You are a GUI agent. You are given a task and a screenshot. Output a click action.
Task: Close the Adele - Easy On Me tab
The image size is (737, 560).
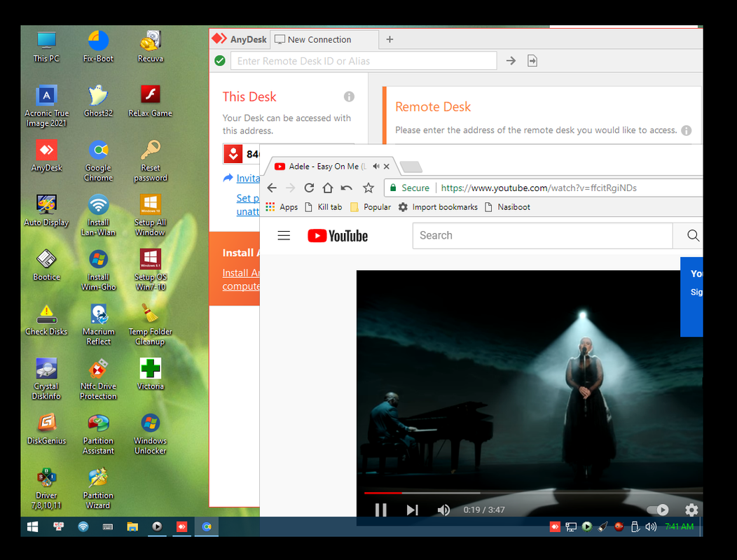click(386, 167)
